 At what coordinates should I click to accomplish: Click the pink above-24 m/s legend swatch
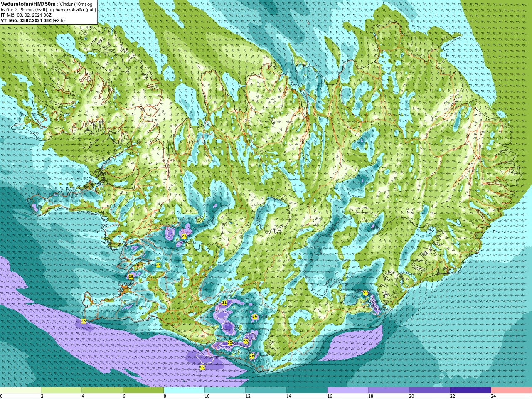pyautogui.click(x=512, y=390)
